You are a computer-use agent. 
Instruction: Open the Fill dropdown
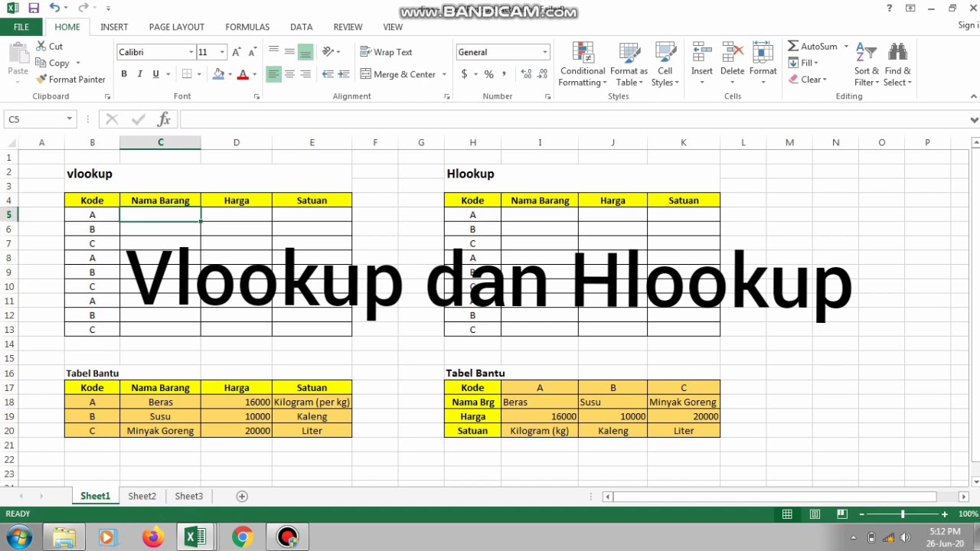coord(803,63)
